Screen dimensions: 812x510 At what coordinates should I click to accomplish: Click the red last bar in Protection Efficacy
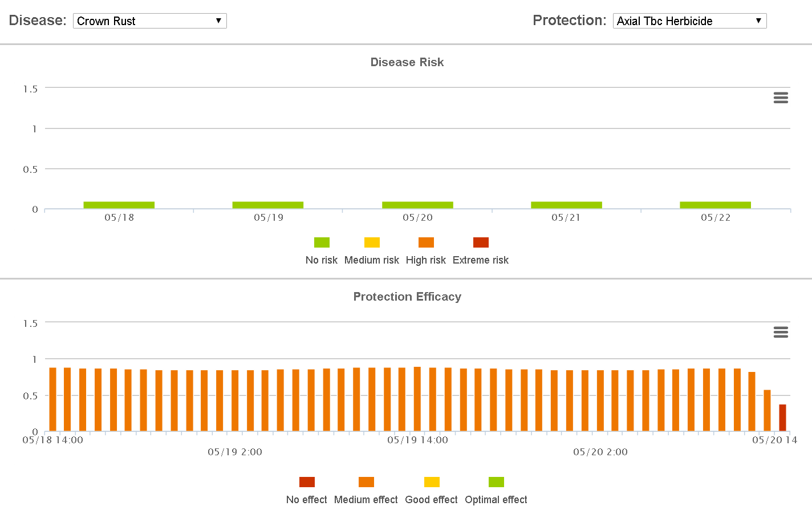pyautogui.click(x=782, y=418)
